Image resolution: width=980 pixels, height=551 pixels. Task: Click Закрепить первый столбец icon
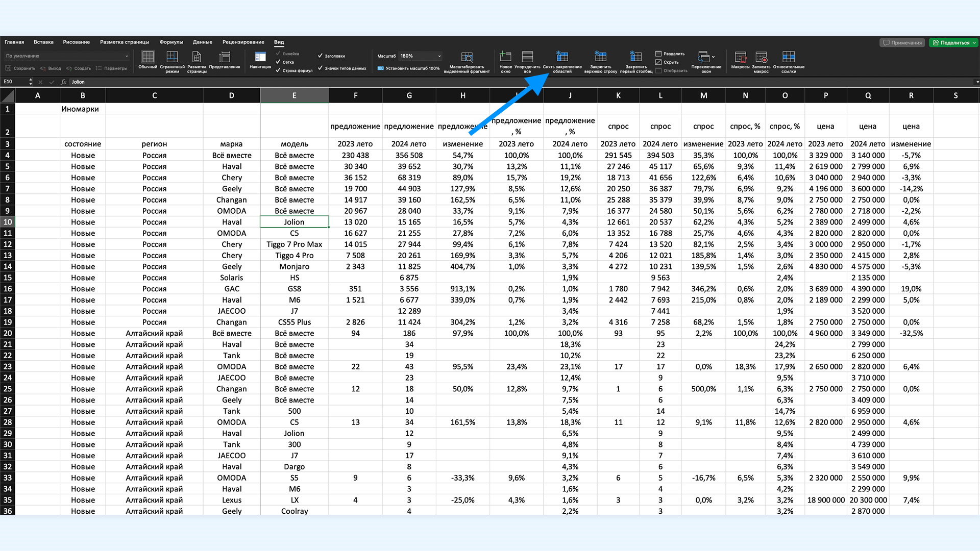click(636, 57)
